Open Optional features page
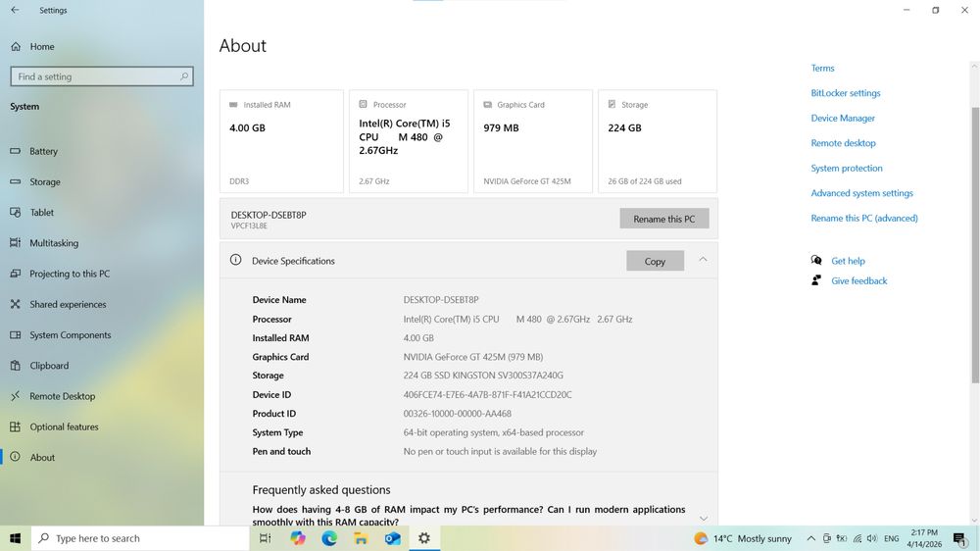 (64, 427)
